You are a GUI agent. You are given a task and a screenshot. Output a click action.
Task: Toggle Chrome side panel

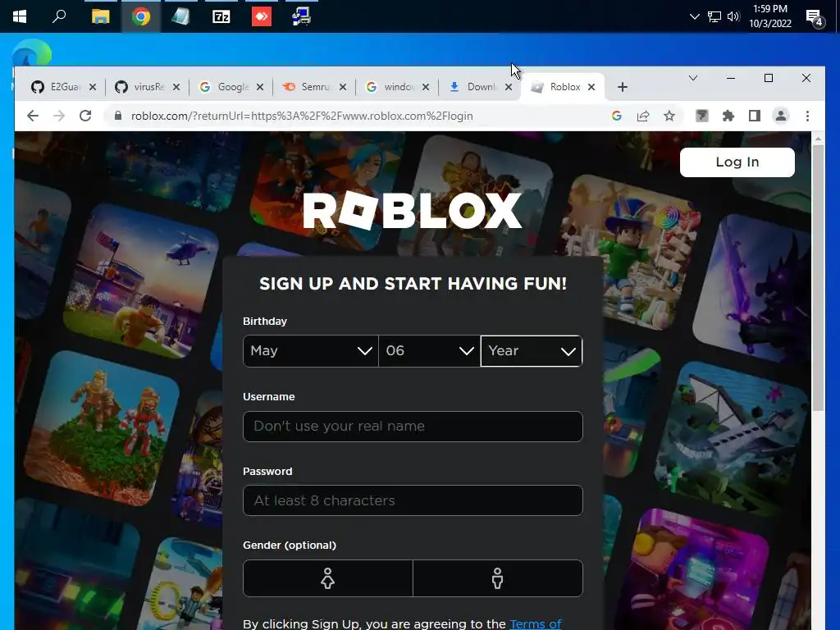click(755, 116)
